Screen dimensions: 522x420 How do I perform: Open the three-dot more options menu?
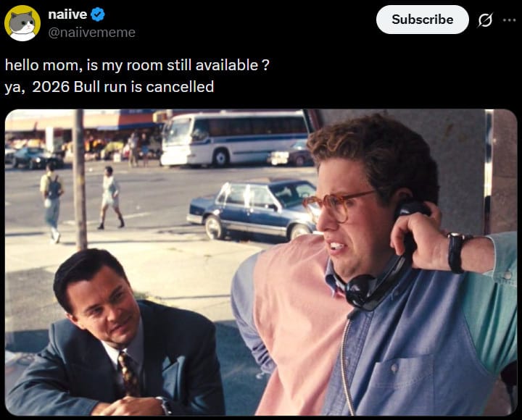(x=509, y=20)
